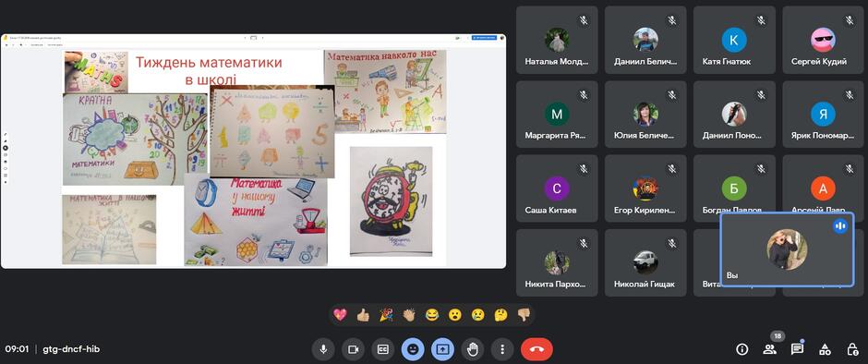Select Егор Кирилен... participant tile
868x364 pixels.
[645, 188]
